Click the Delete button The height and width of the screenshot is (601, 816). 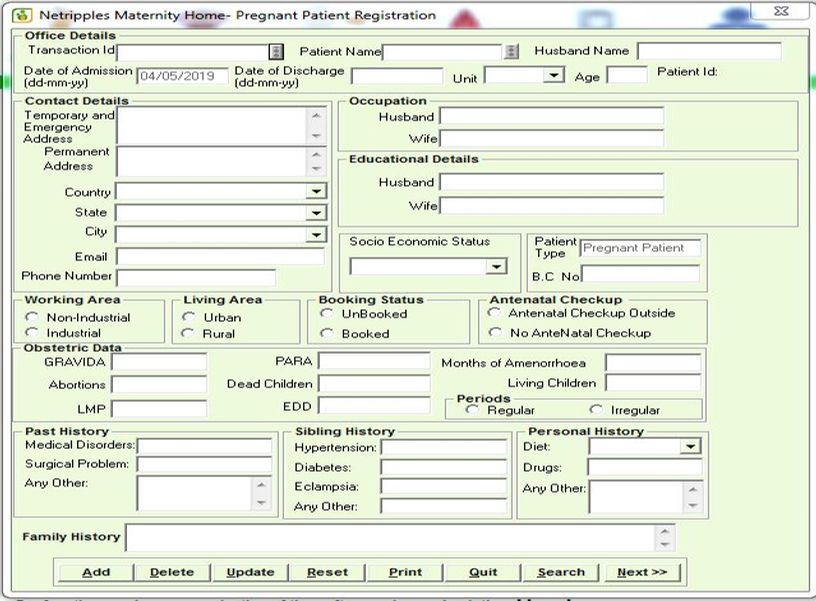[x=172, y=572]
